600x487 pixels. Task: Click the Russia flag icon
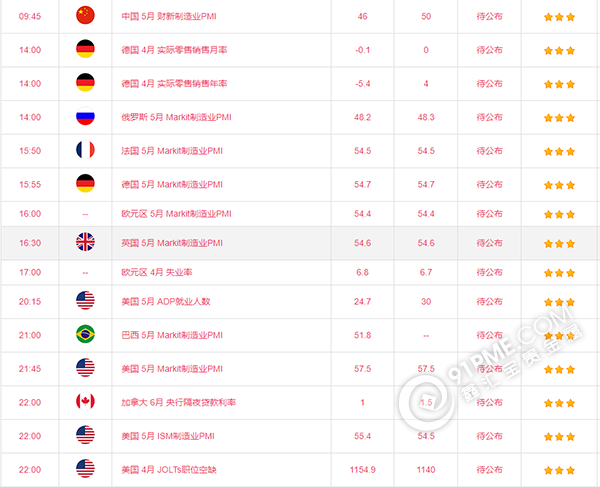[x=85, y=116]
